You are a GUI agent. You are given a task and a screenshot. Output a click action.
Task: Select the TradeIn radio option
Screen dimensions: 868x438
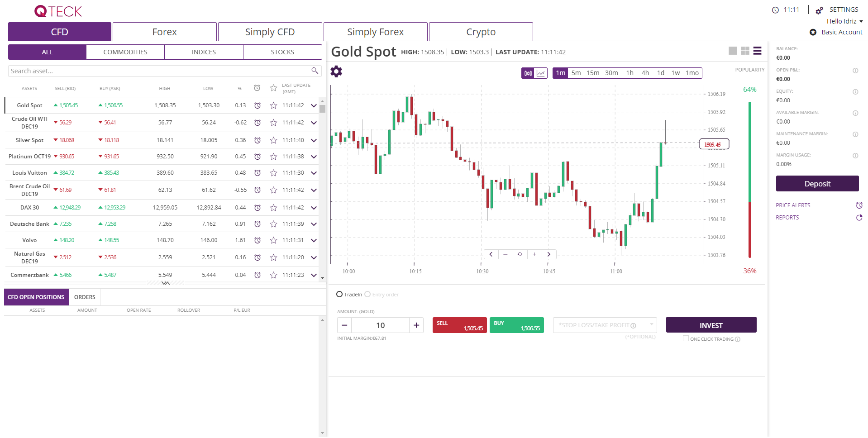pyautogui.click(x=339, y=294)
